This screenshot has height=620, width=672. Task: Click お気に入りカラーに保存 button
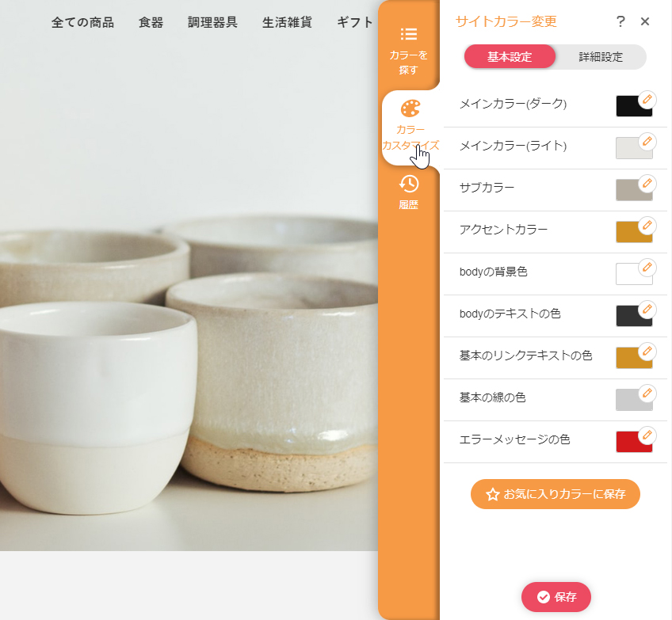point(555,494)
